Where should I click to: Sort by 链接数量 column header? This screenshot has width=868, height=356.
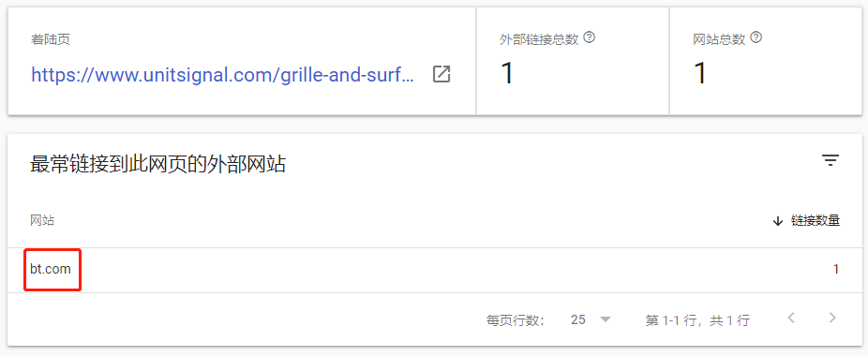click(816, 221)
